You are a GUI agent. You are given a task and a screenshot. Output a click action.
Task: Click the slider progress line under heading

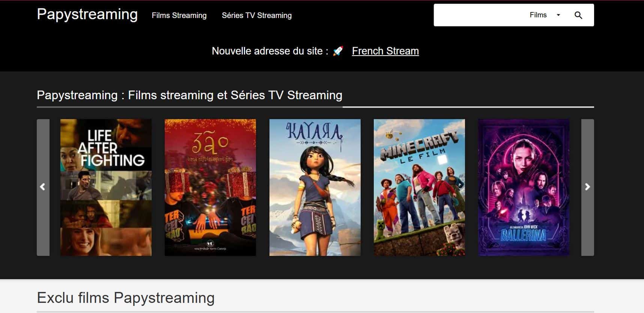coord(315,107)
